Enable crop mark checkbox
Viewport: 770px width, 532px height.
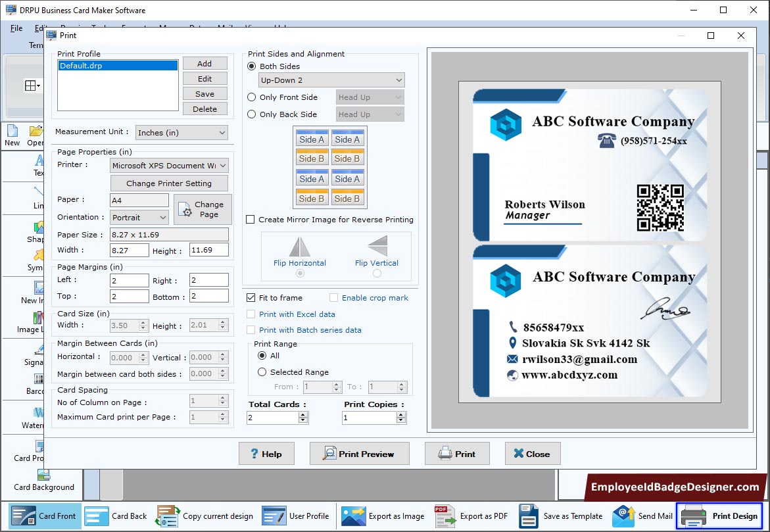coord(334,297)
